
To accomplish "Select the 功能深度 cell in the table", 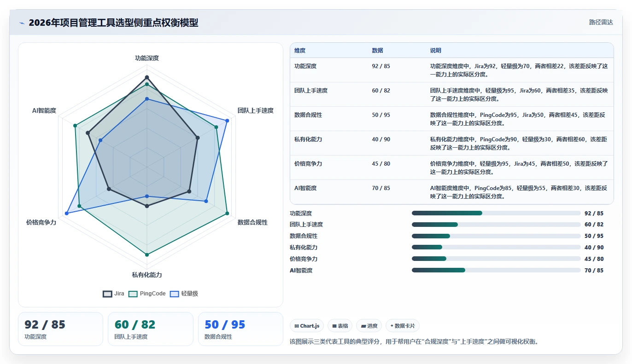I will (x=305, y=66).
